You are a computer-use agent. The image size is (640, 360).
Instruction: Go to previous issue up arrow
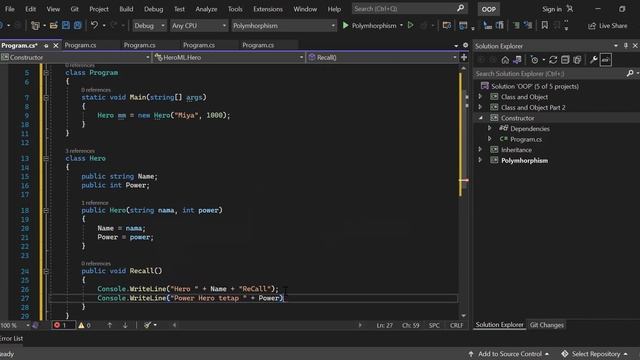click(x=109, y=325)
